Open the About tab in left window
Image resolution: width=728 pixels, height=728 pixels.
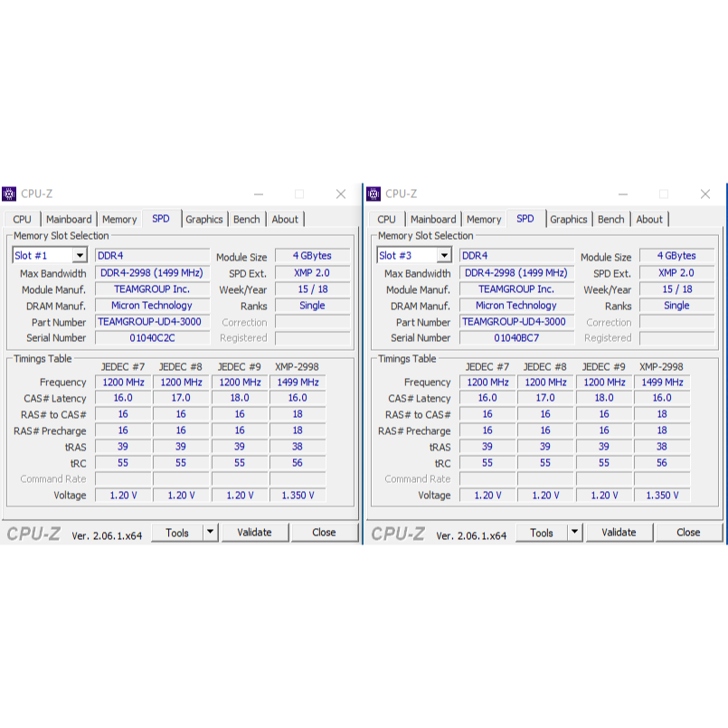point(285,219)
